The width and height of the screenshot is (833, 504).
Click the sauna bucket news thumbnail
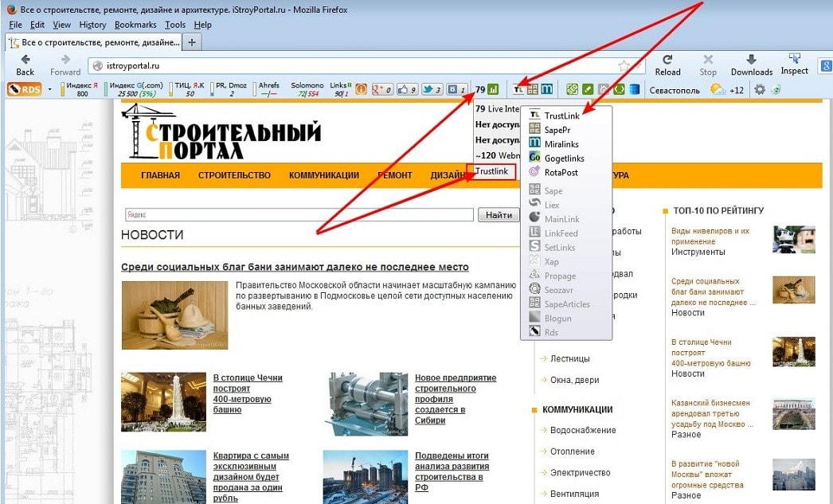pyautogui.click(x=174, y=315)
